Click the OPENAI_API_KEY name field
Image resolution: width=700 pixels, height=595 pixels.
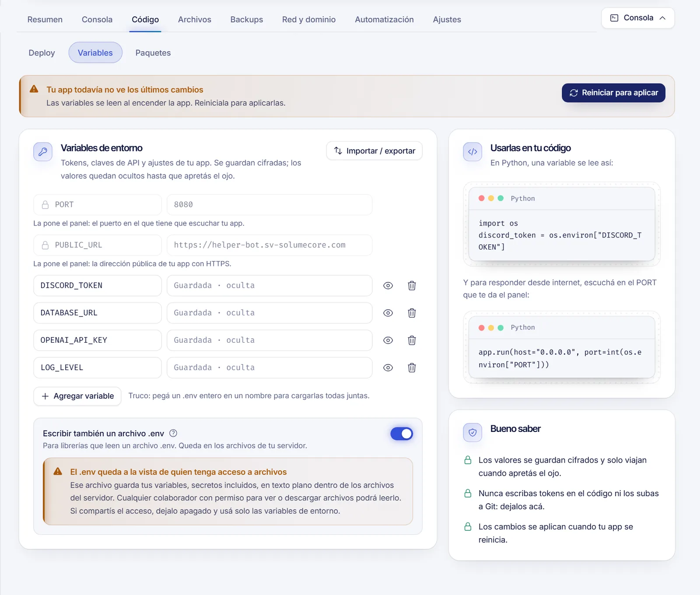(x=98, y=340)
